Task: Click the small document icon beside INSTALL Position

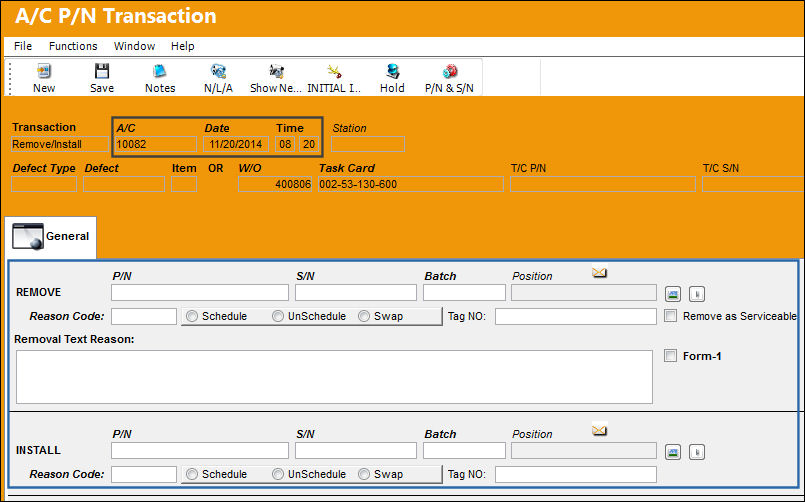Action: pyautogui.click(x=697, y=452)
